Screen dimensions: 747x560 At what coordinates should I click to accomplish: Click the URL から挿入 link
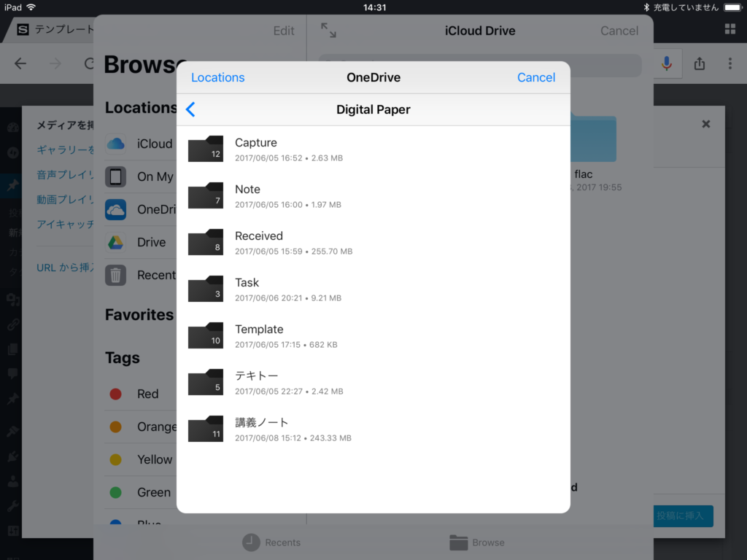65,268
